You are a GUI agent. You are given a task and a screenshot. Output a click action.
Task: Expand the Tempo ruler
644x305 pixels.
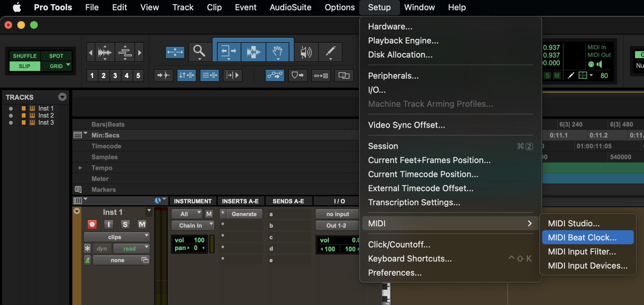click(80, 168)
